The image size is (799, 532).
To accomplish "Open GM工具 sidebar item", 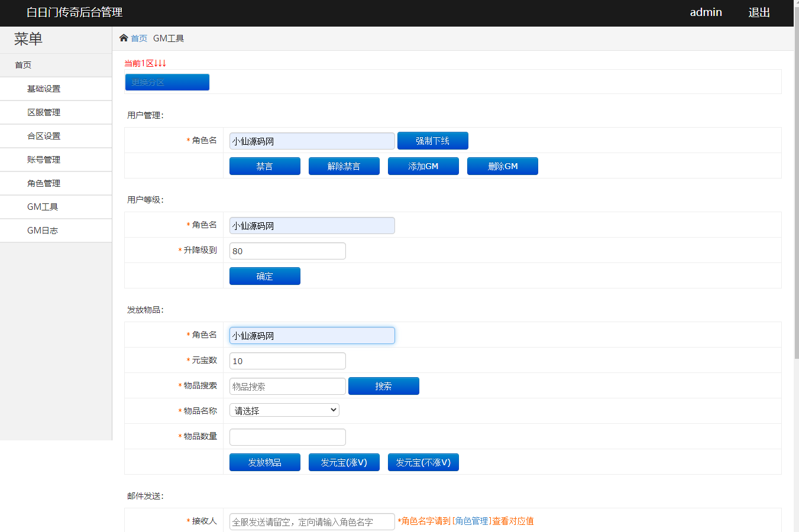I will 56,207.
